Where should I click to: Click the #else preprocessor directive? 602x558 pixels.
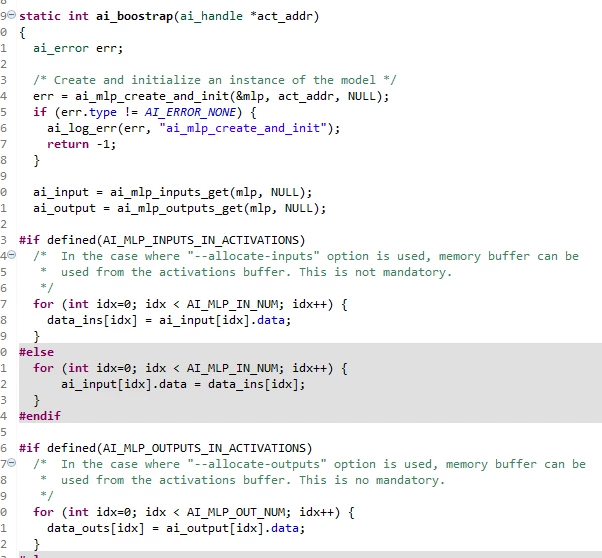pyautogui.click(x=36, y=352)
